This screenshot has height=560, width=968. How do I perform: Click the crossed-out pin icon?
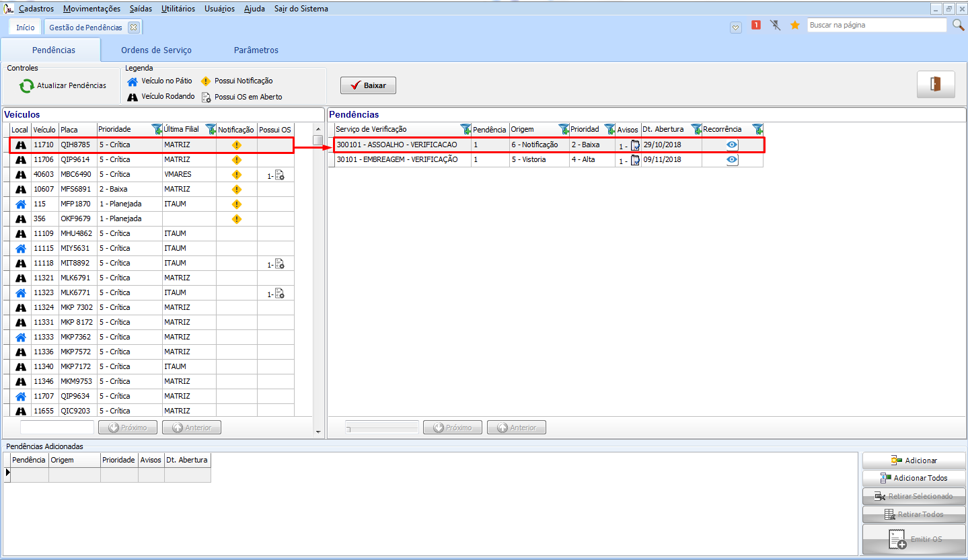[775, 25]
